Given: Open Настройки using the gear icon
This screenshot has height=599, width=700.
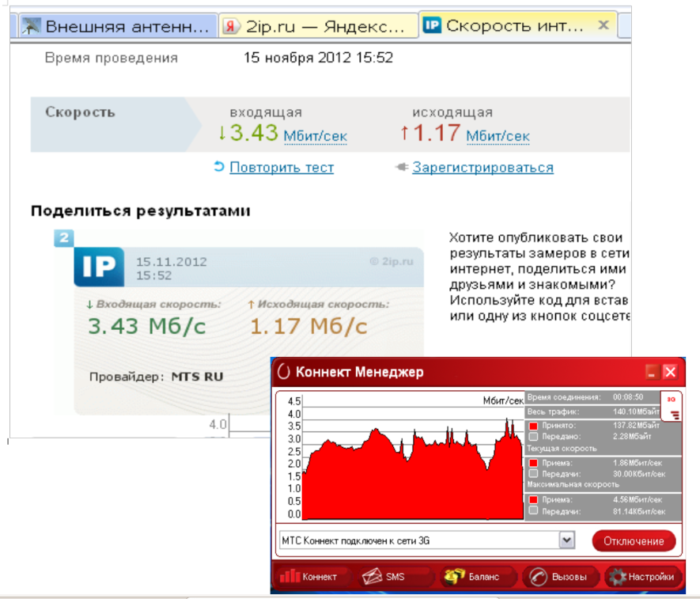Looking at the screenshot, I should point(619,577).
